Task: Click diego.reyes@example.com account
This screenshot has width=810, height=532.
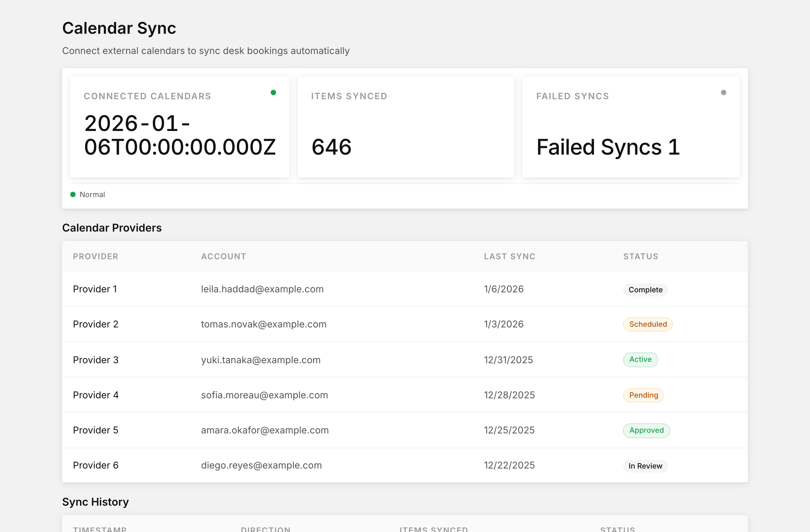Action: (261, 465)
